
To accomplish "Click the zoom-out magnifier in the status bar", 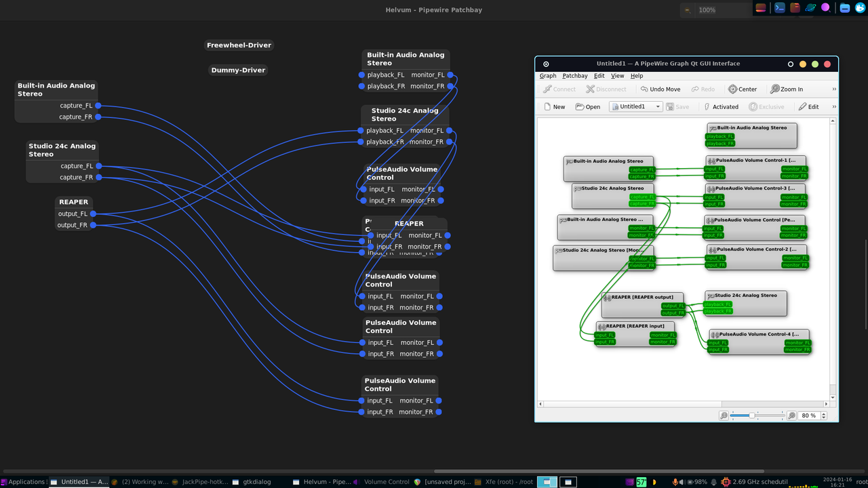I will [724, 415].
